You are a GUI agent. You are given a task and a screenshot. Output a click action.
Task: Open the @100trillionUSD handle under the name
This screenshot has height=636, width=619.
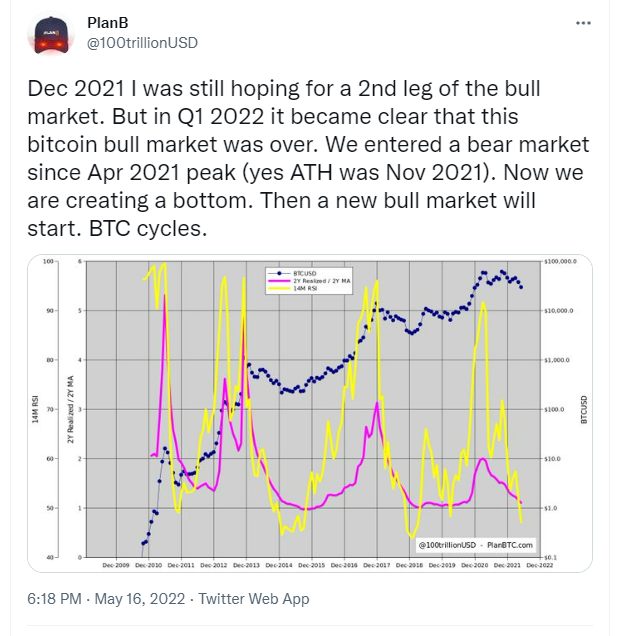coord(142,43)
